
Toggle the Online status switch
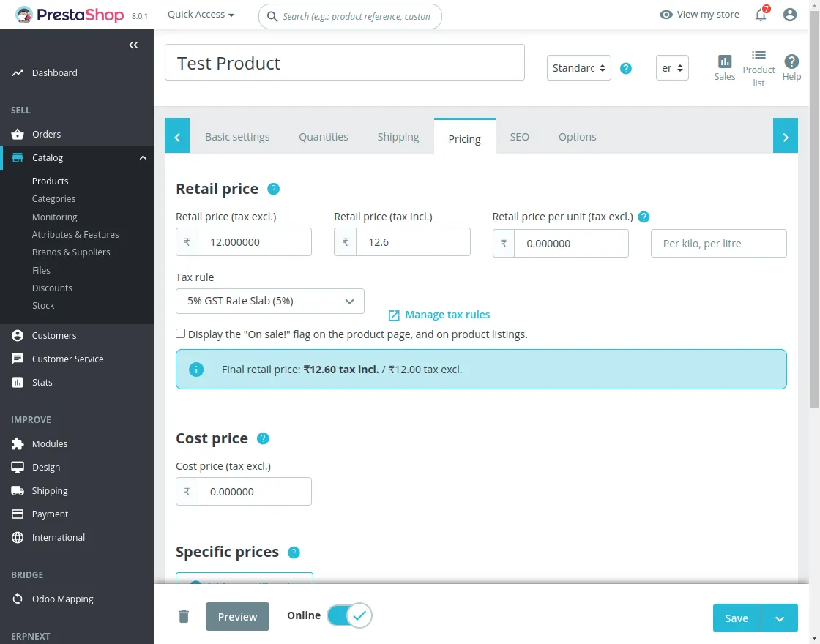point(350,615)
